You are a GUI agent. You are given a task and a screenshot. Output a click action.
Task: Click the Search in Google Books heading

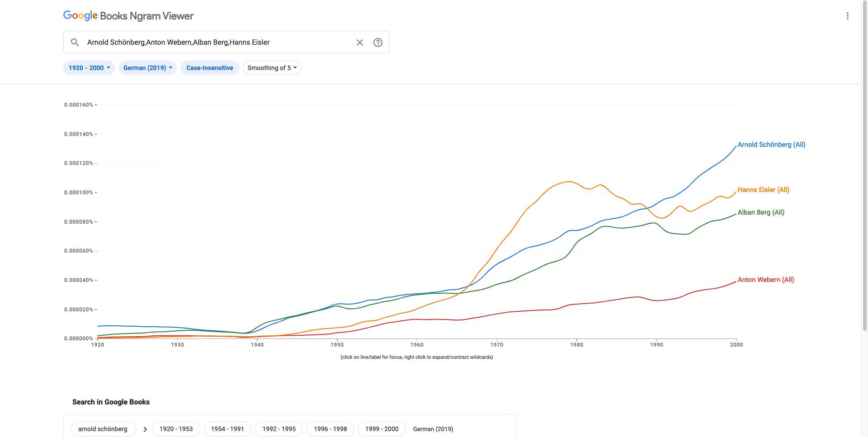point(111,402)
